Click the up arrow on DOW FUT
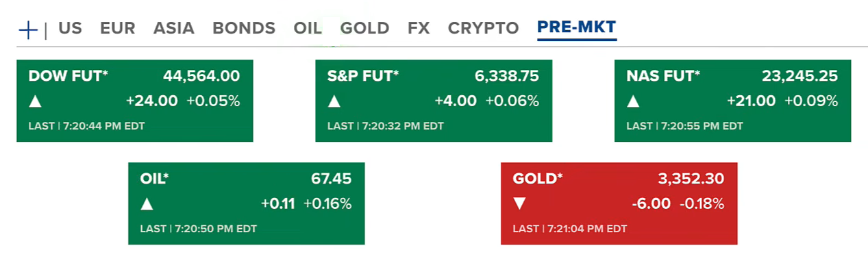The image size is (868, 261). coord(35,102)
